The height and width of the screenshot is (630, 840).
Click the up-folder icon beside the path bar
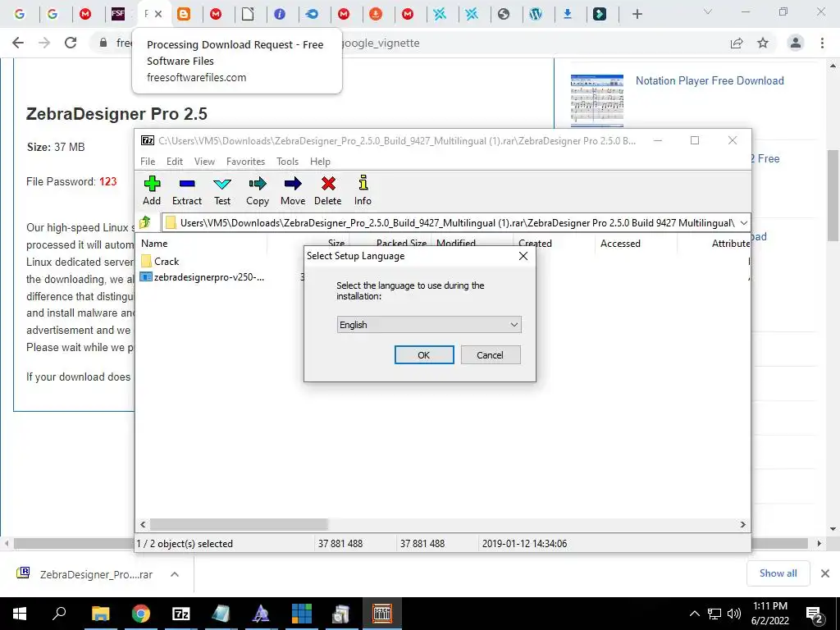(x=145, y=222)
